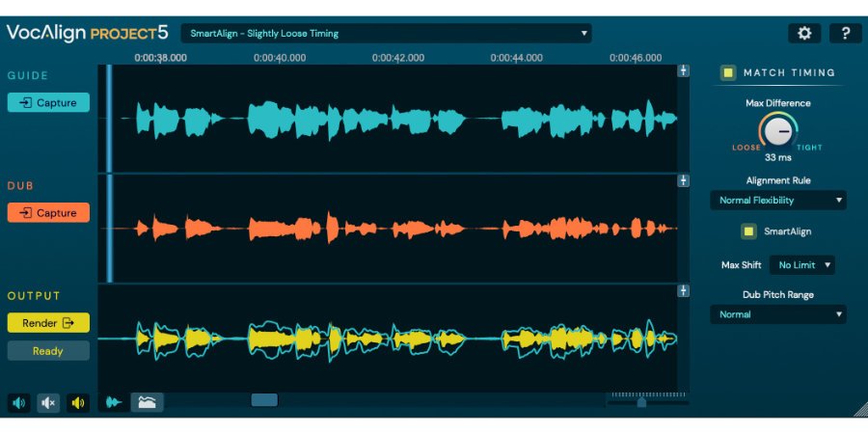Toggle the SmartAlign checkbox

[749, 231]
